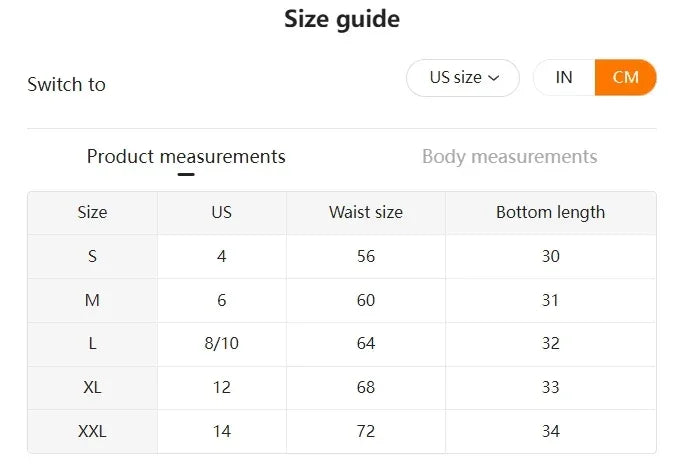Click the Size column header
The width and height of the screenshot is (696, 465).
pyautogui.click(x=92, y=213)
